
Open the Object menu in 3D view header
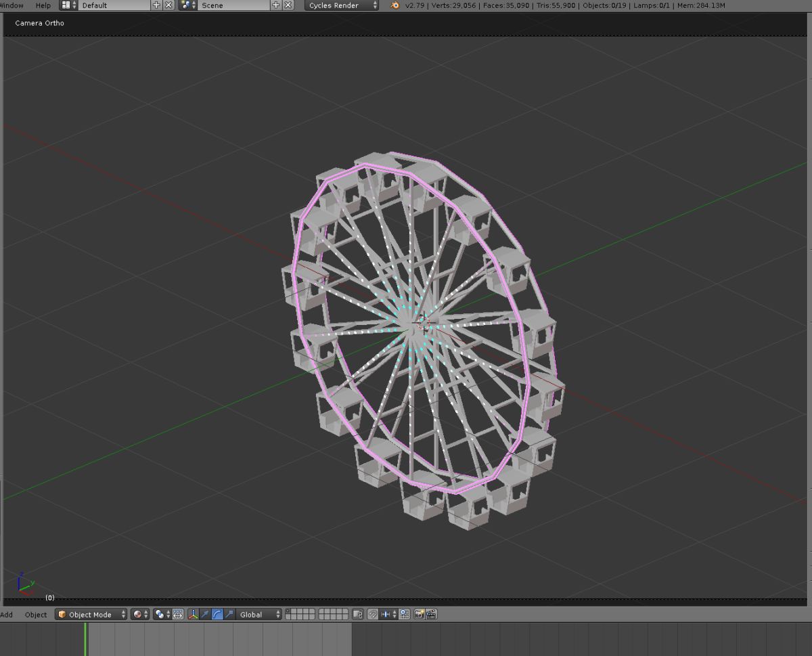point(36,615)
